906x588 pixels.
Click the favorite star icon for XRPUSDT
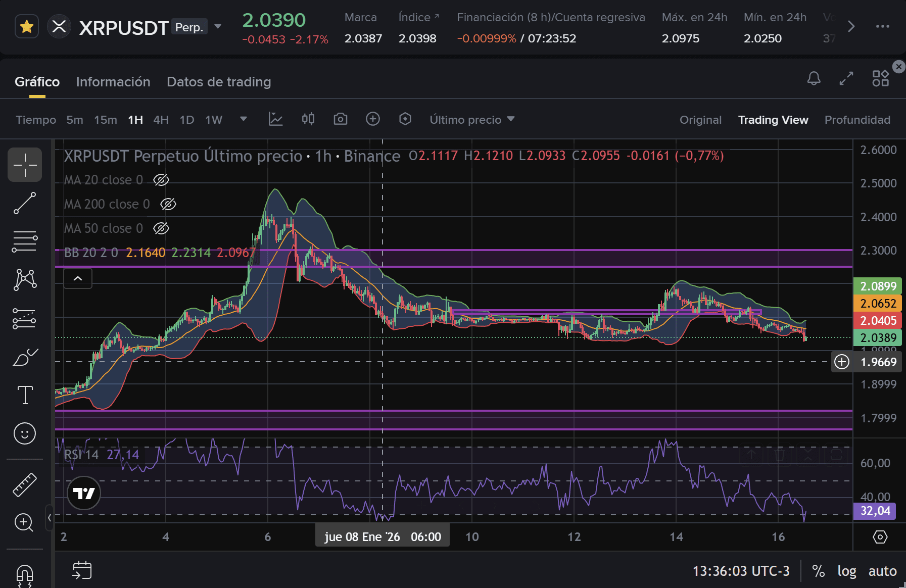coord(27,26)
